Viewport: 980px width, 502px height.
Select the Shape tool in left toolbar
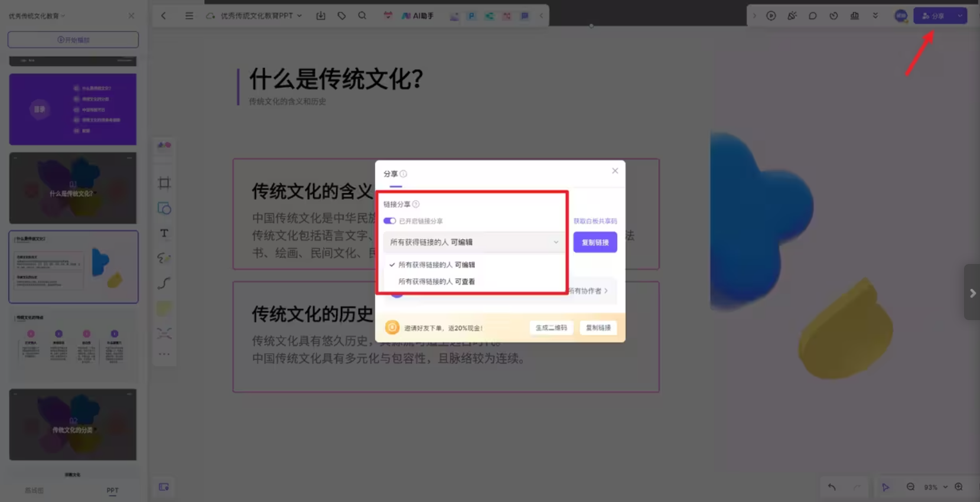tap(164, 208)
